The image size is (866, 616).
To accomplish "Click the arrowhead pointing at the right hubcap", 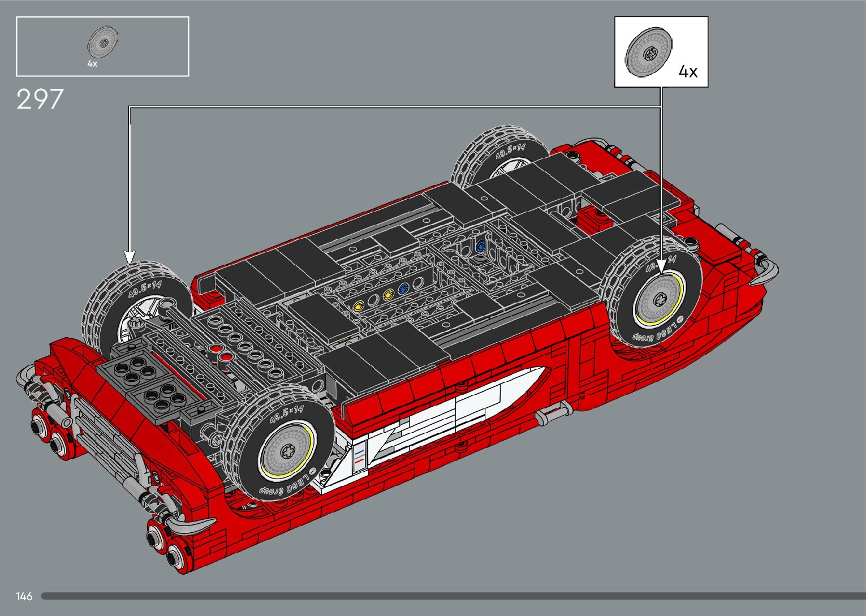I will click(660, 265).
